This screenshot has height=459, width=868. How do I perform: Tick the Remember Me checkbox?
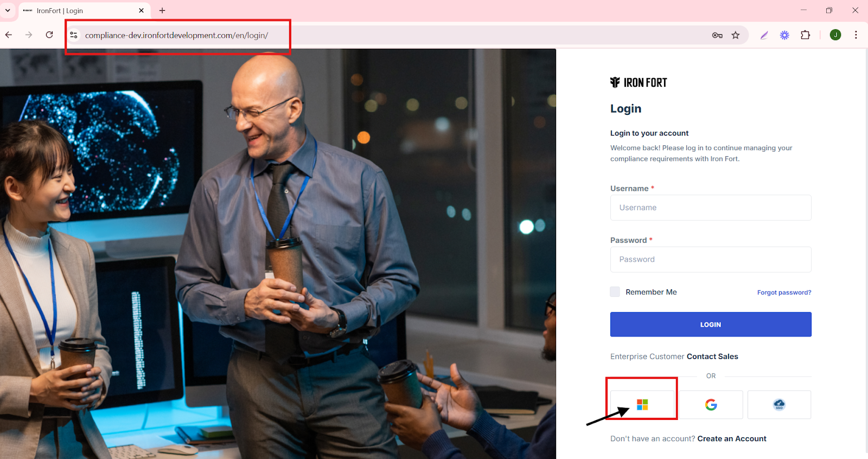point(615,292)
